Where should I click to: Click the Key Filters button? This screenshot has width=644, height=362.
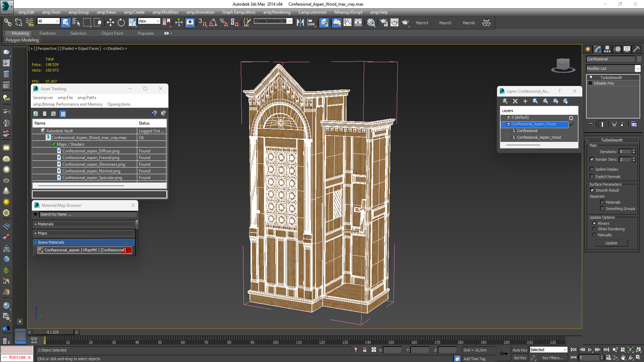[552, 358]
